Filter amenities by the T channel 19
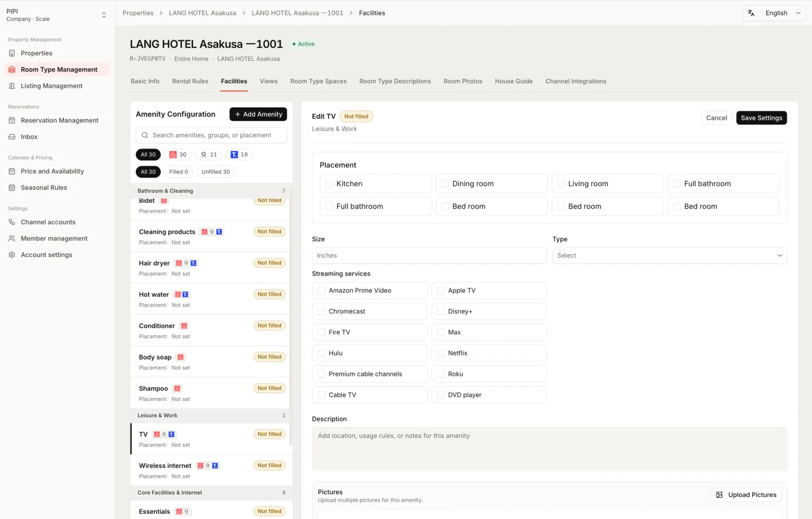The width and height of the screenshot is (812, 519). click(239, 155)
